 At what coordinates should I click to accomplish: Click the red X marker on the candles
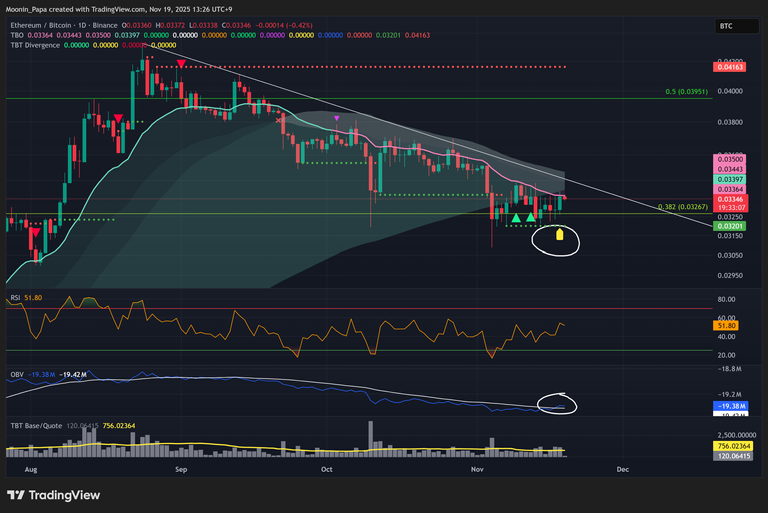tap(279, 120)
